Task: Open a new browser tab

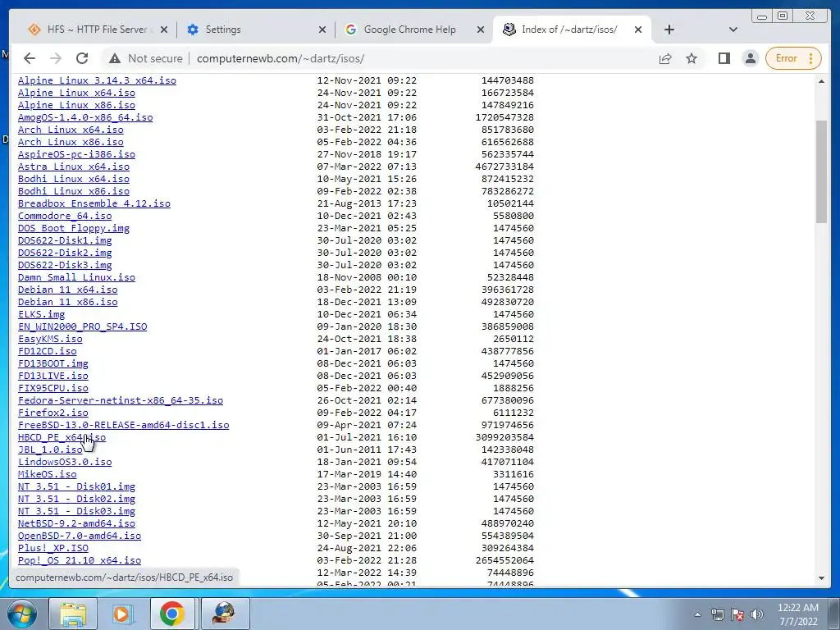Action: pos(669,30)
